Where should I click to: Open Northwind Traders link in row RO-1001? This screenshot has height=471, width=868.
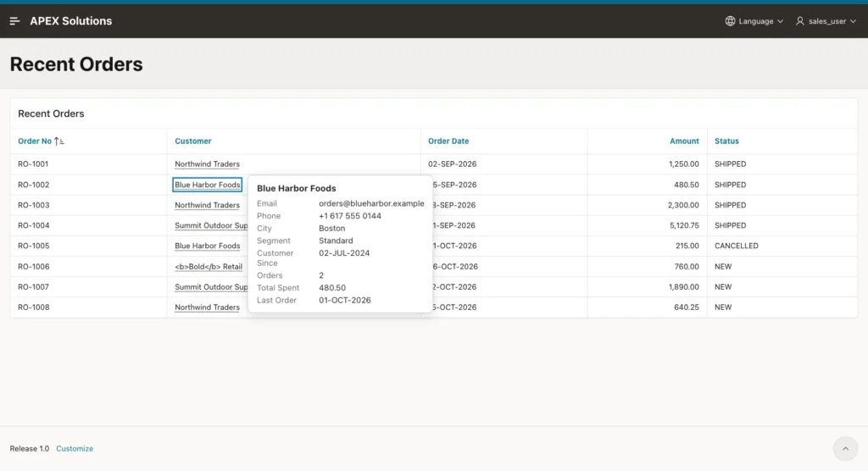pos(207,163)
